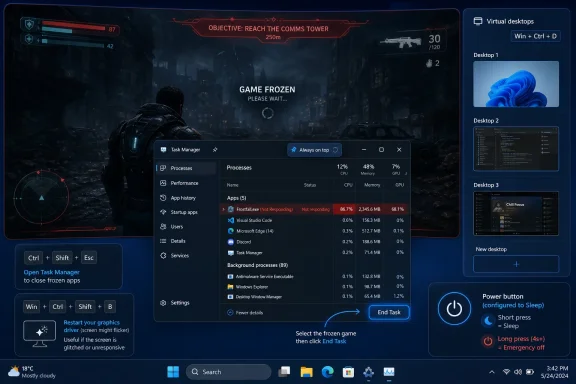The height and width of the screenshot is (384, 576).
Task: Open Users page via its people icon
Action: pos(163,226)
